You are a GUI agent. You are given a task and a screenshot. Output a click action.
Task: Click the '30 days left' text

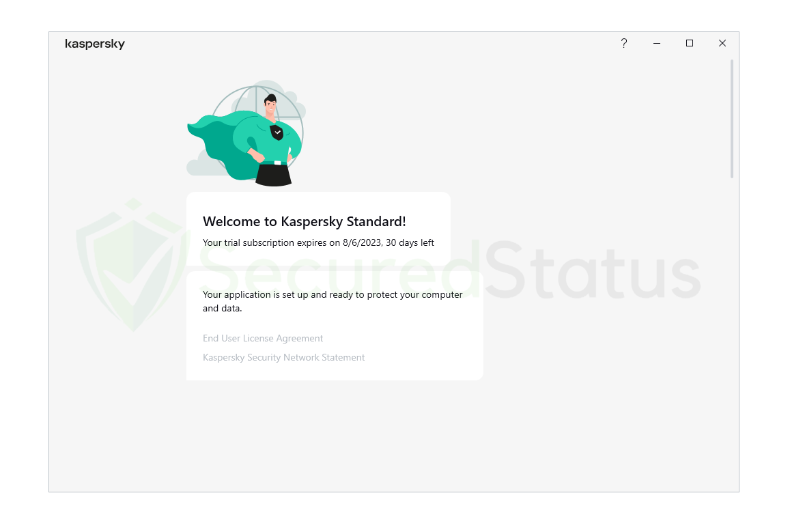(x=410, y=243)
